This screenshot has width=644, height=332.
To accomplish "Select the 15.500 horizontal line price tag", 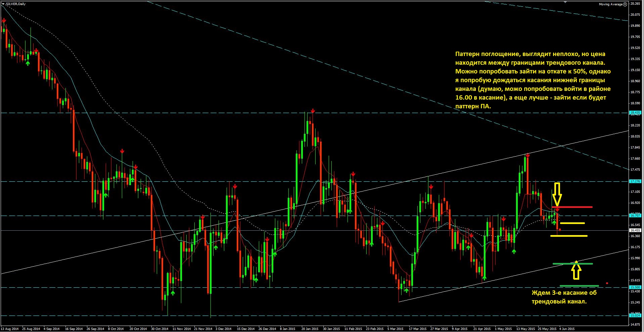I will point(635,287).
